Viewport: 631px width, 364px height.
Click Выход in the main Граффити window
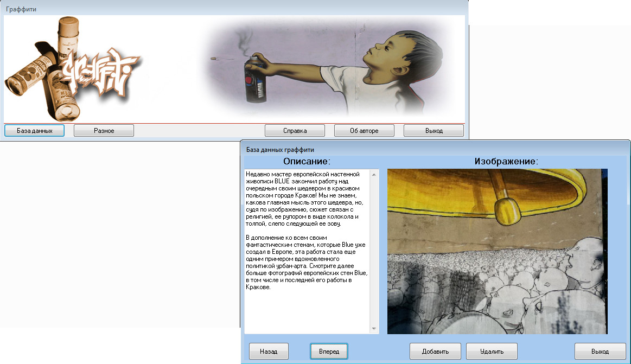434,131
